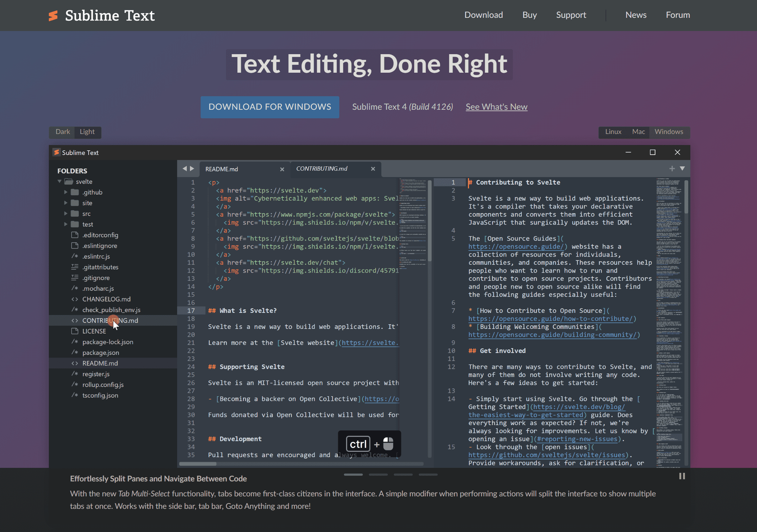This screenshot has width=757, height=532.
Task: Show the Mac screenshot version
Action: (x=638, y=132)
